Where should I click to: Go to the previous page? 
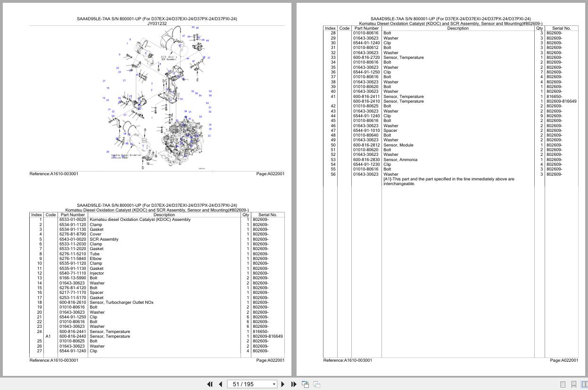220,384
